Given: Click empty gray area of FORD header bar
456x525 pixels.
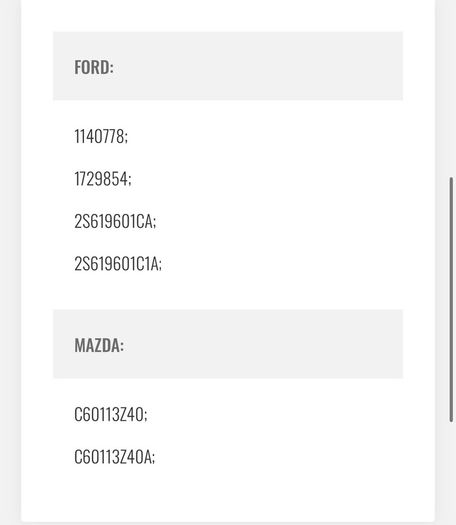Looking at the screenshot, I should (258, 66).
